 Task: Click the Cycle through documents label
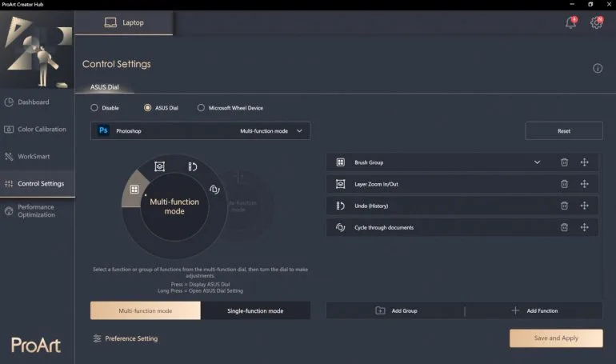[x=384, y=227]
